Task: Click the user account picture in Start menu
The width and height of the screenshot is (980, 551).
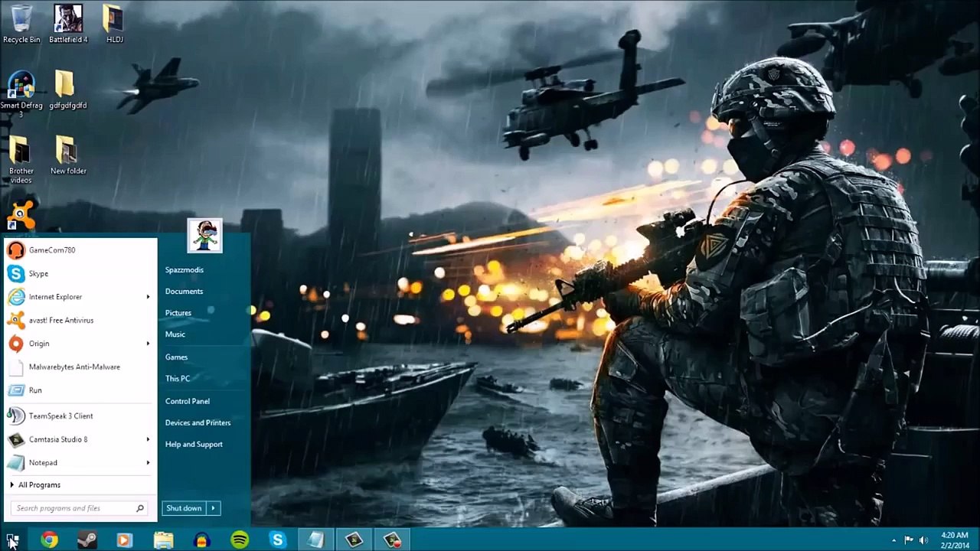Action: coord(204,236)
